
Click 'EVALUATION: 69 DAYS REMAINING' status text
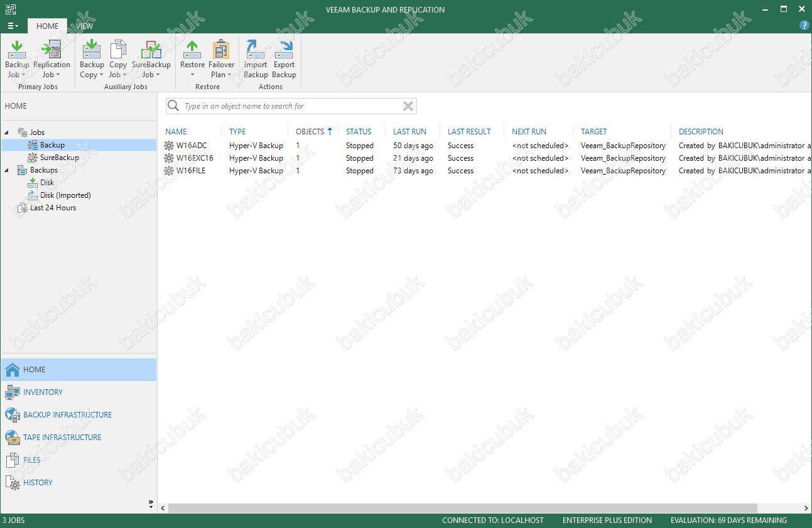coord(728,520)
